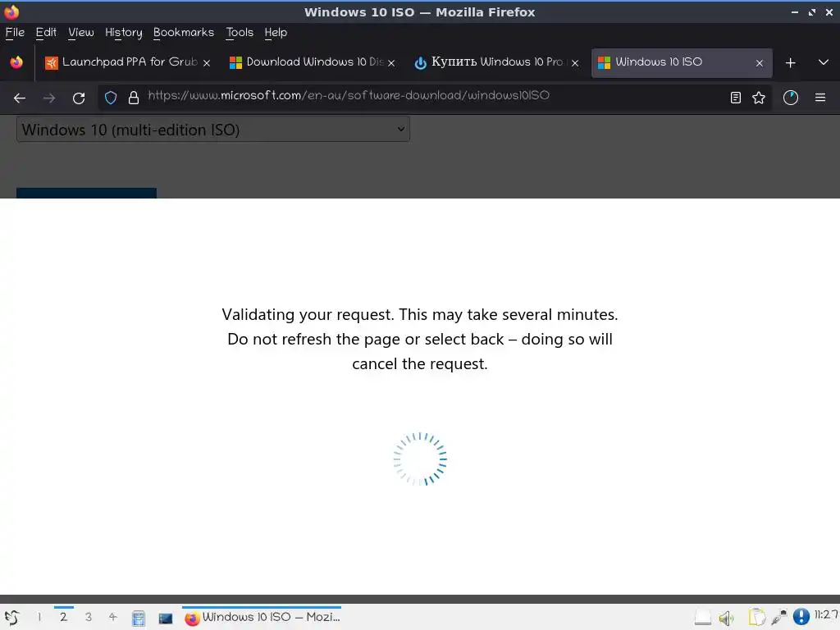This screenshot has width=840, height=630.
Task: Close the Windows 10 ISO tab
Action: (759, 63)
